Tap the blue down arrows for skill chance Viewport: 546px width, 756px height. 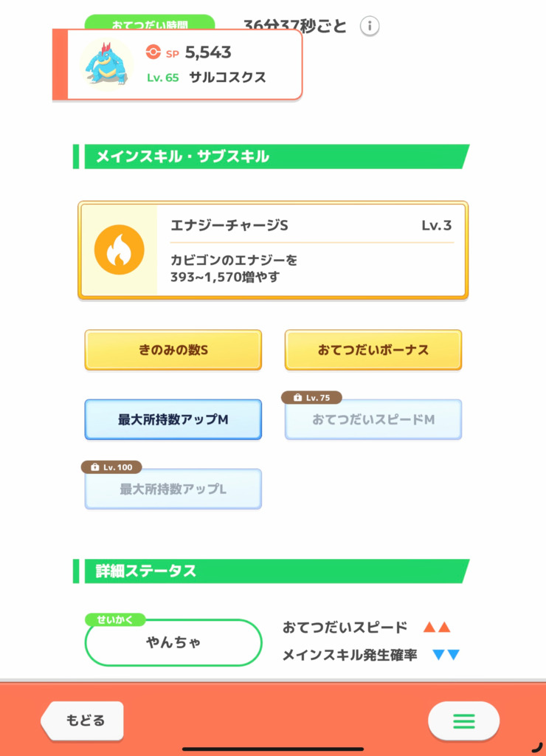446,655
